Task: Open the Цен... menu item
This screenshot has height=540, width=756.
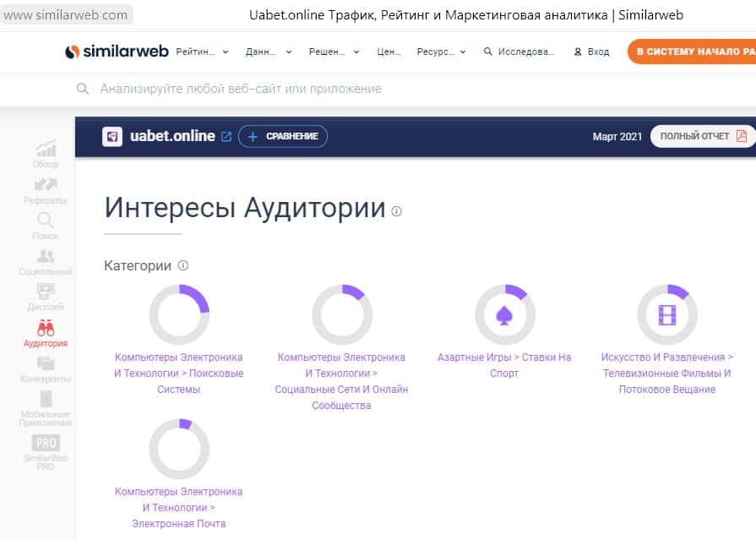Action: [389, 52]
